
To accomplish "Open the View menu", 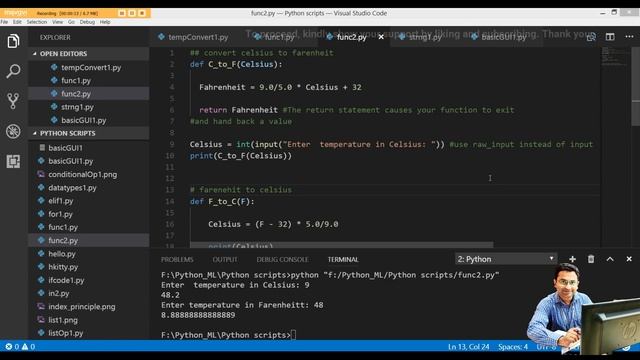I will pos(58,22).
